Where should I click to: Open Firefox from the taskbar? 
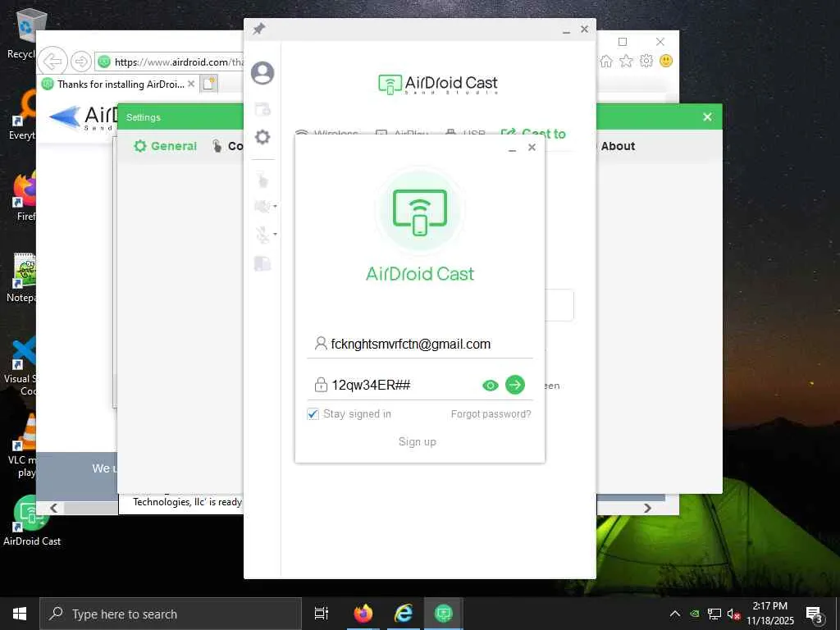click(x=363, y=614)
